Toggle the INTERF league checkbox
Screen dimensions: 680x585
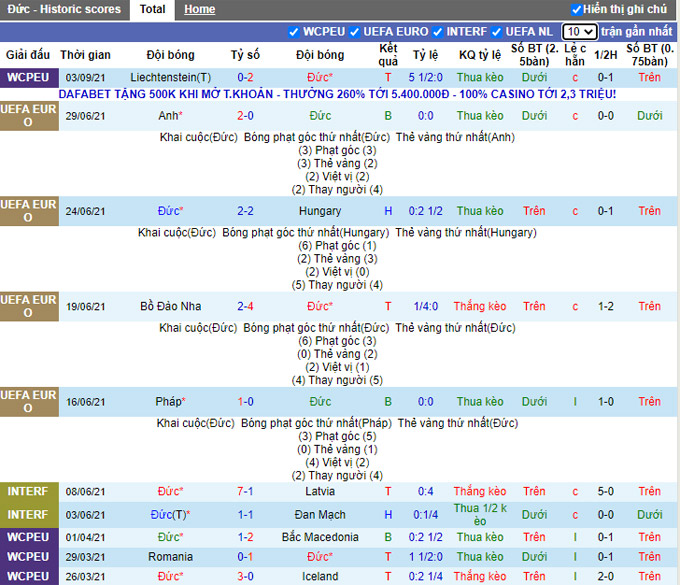(x=438, y=32)
